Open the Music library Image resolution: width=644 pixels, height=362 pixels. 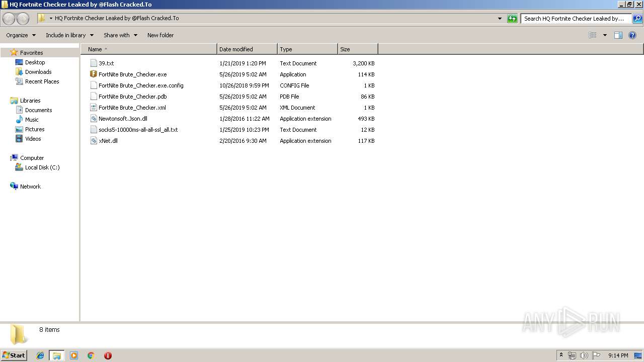[32, 120]
